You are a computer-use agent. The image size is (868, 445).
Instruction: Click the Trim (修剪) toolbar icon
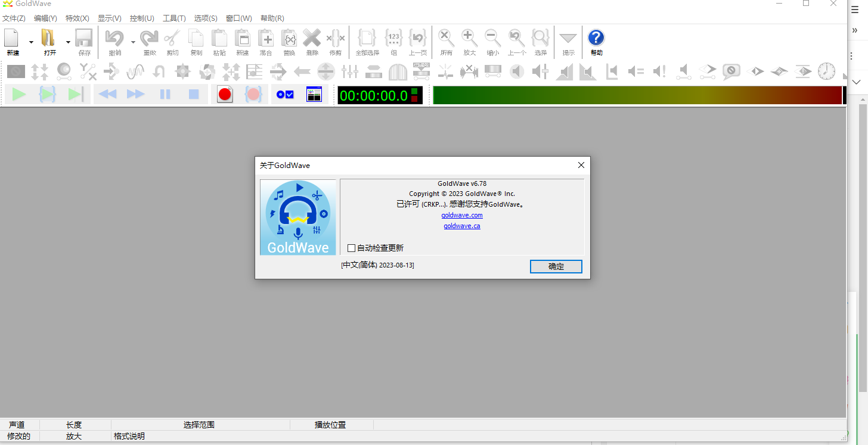[335, 38]
